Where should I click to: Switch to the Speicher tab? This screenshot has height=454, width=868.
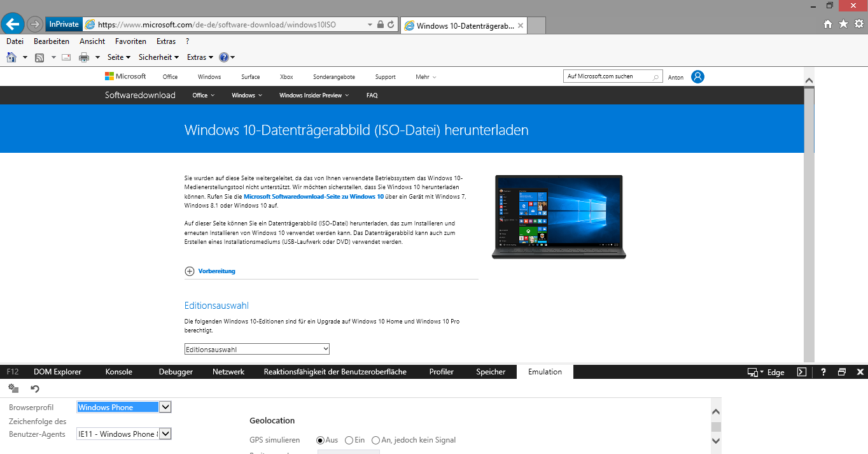coord(491,372)
